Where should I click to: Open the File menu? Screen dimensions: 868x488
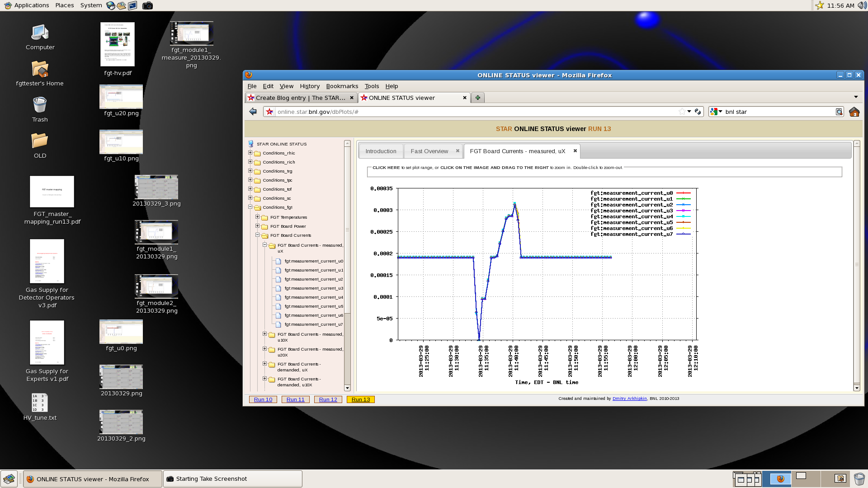252,86
